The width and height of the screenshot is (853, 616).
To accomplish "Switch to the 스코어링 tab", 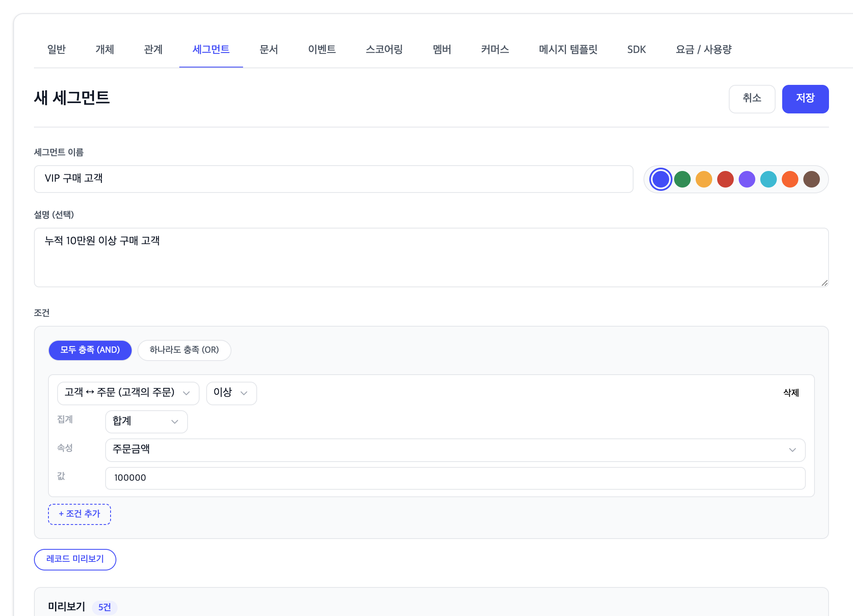I will click(x=384, y=50).
